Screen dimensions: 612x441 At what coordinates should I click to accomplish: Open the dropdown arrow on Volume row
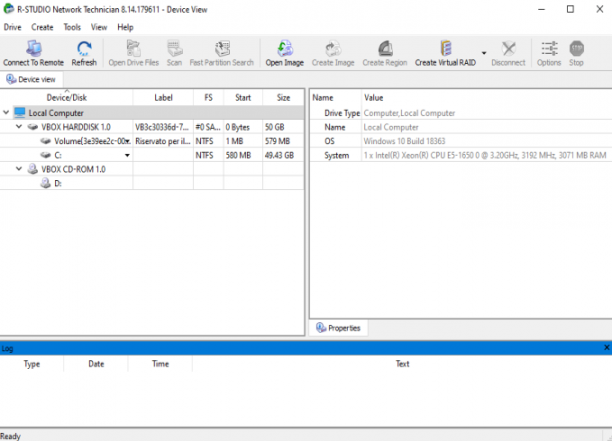[128, 141]
